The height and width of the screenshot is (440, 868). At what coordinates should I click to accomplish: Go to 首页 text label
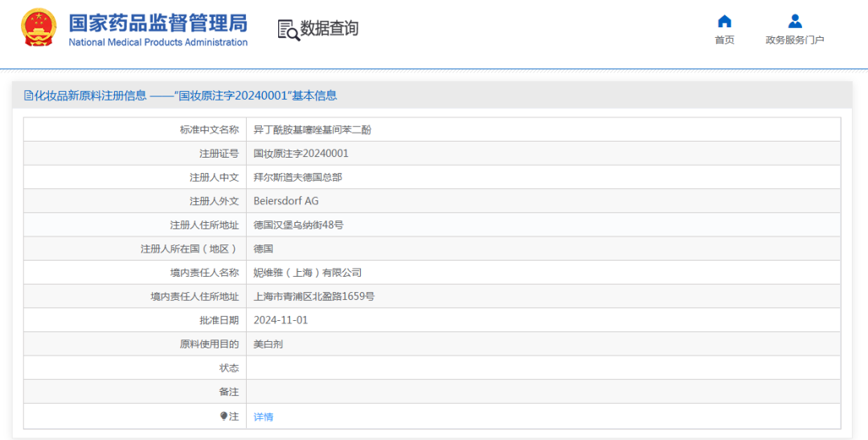pos(724,40)
